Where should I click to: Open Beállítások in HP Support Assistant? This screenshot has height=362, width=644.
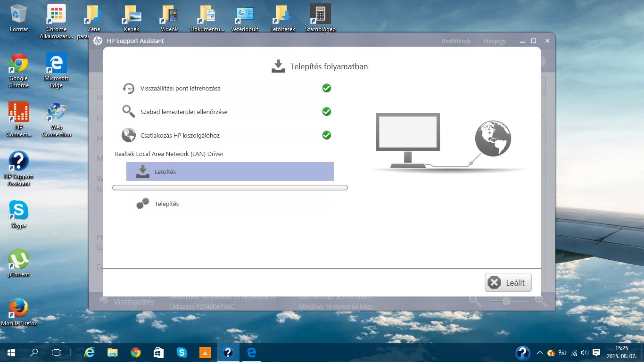456,41
